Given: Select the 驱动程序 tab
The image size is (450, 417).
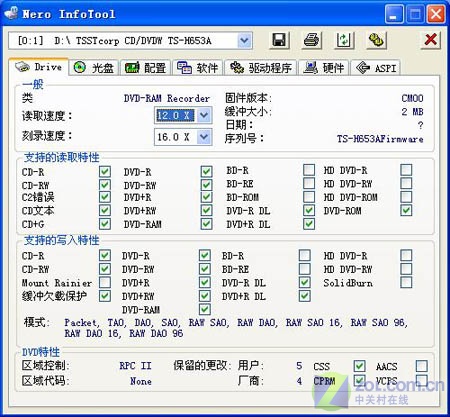Looking at the screenshot, I should tap(261, 68).
